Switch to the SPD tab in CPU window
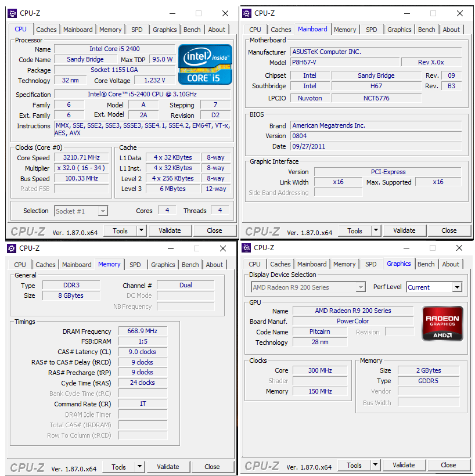This screenshot has width=475, height=476. tap(137, 29)
